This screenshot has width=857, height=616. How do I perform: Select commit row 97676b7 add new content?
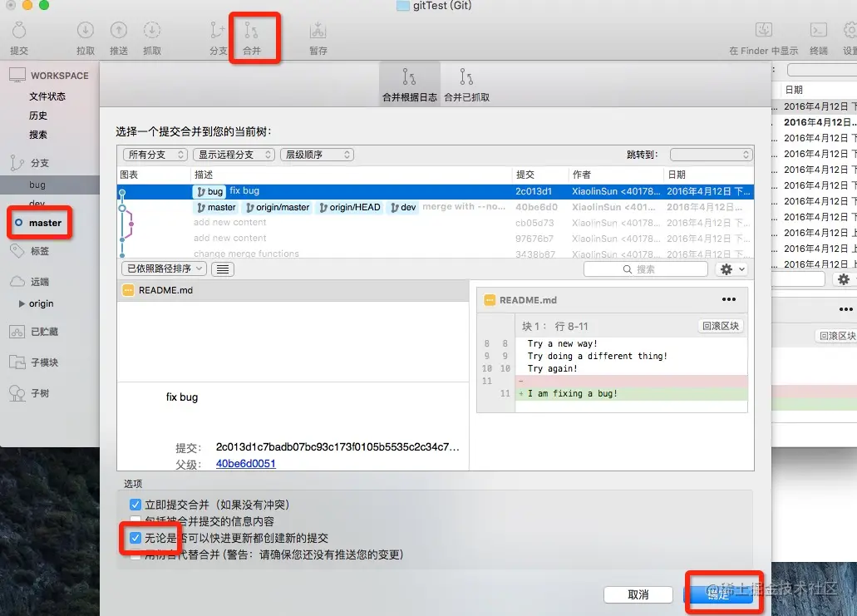(435, 239)
